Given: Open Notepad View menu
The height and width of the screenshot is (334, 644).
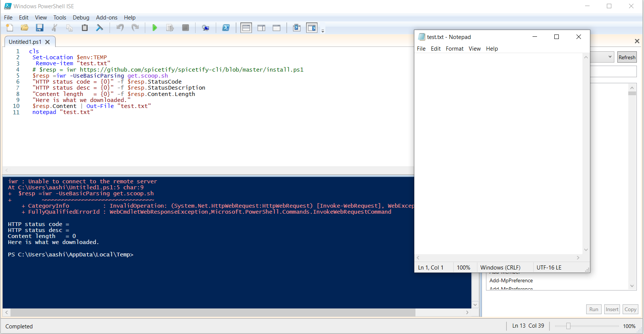Looking at the screenshot, I should click(475, 49).
